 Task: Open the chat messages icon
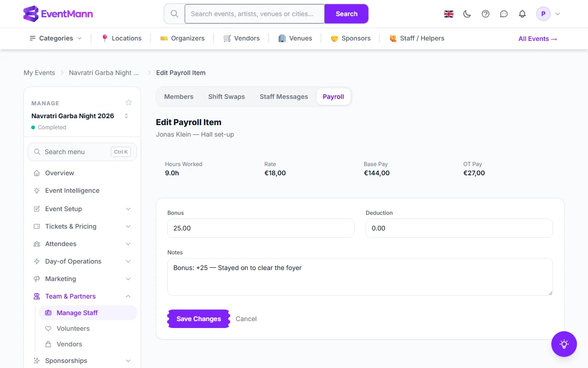pyautogui.click(x=504, y=14)
